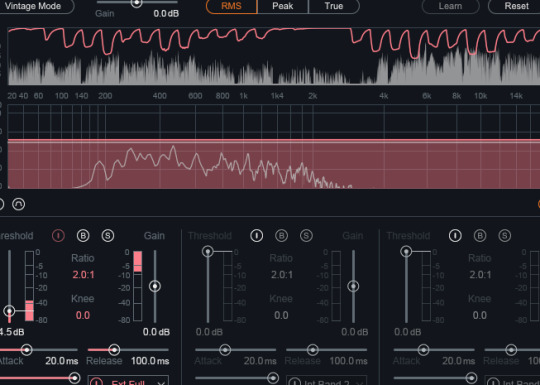Click the Learn button
Image resolution: width=540 pixels, height=385 pixels.
point(450,6)
